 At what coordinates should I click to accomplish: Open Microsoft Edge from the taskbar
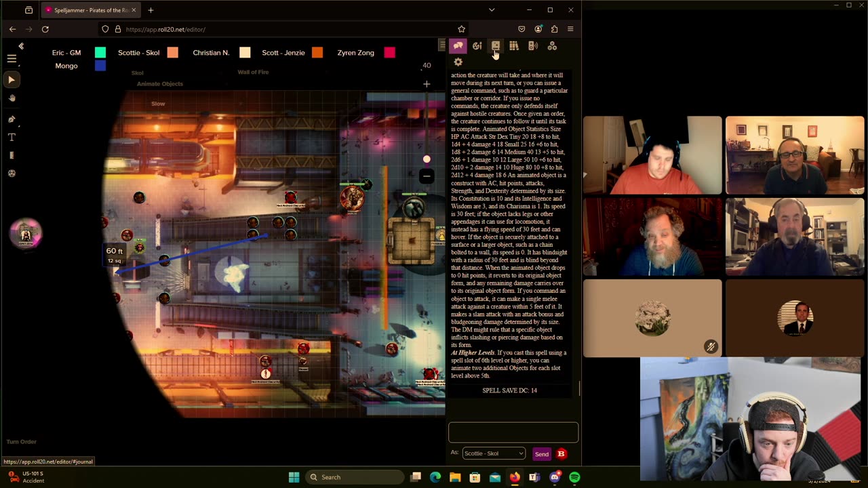pos(435,477)
